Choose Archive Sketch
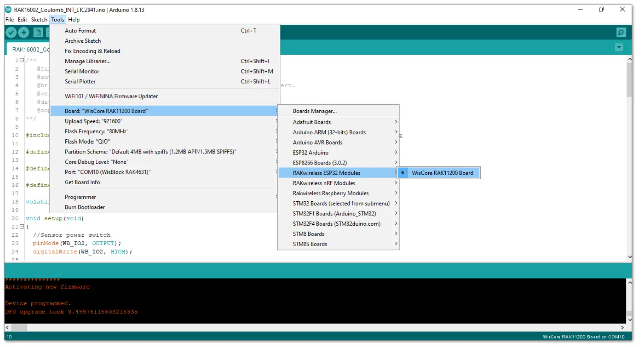The image size is (644, 347). click(x=165, y=41)
